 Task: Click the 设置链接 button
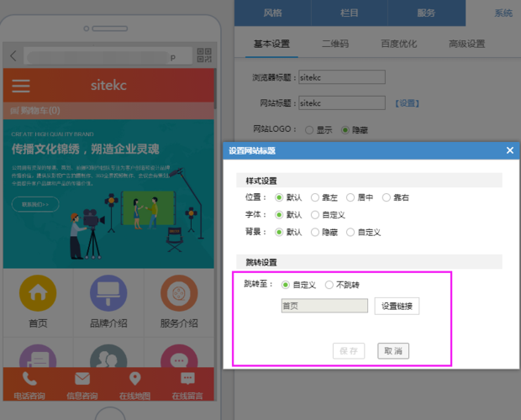tap(397, 306)
